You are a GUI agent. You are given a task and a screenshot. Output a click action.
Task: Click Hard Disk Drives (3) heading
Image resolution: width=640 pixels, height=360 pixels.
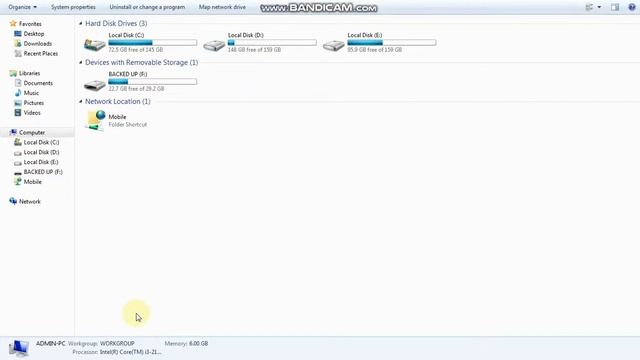116,23
